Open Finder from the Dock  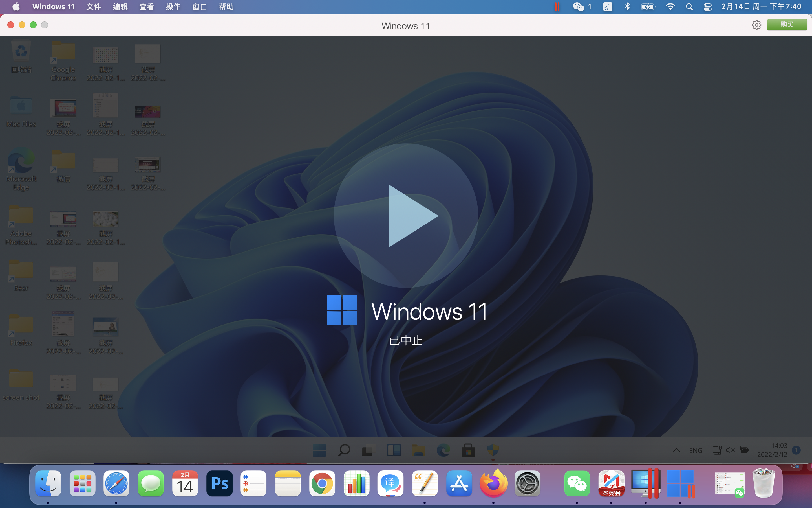click(48, 483)
